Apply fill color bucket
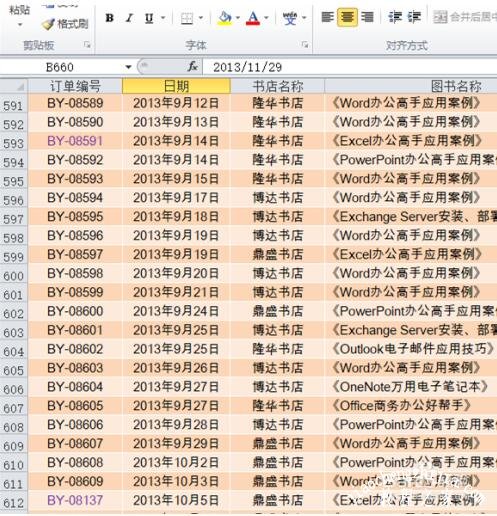The image size is (497, 516). tap(225, 18)
